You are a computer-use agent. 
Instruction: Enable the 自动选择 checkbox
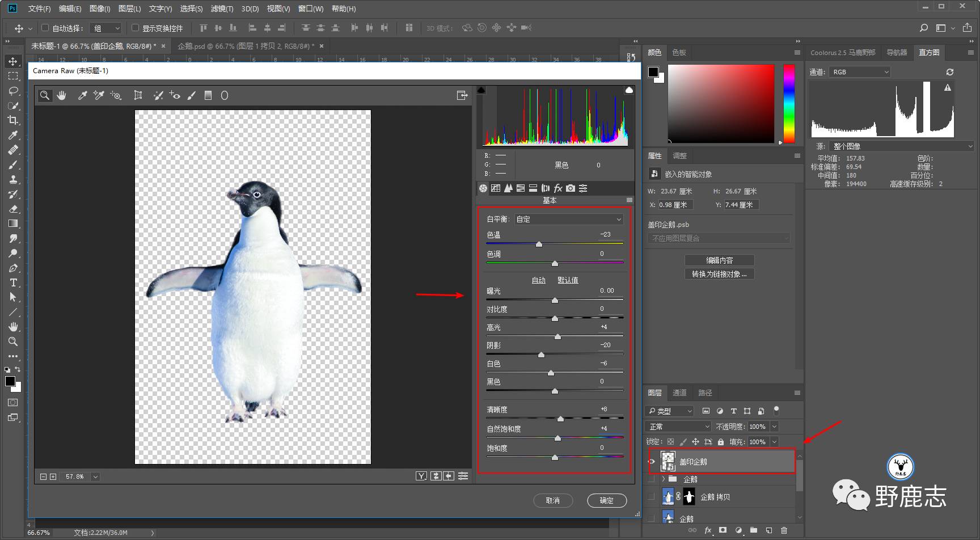tap(45, 28)
